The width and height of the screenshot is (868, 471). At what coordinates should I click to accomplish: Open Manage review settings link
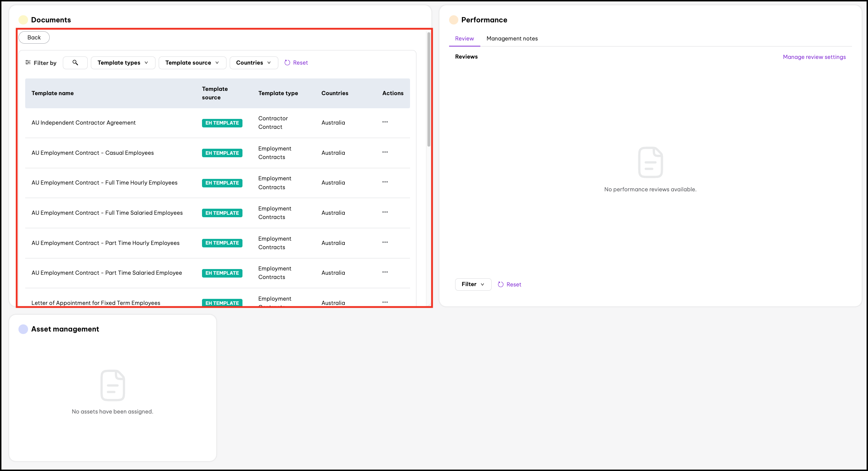(814, 57)
